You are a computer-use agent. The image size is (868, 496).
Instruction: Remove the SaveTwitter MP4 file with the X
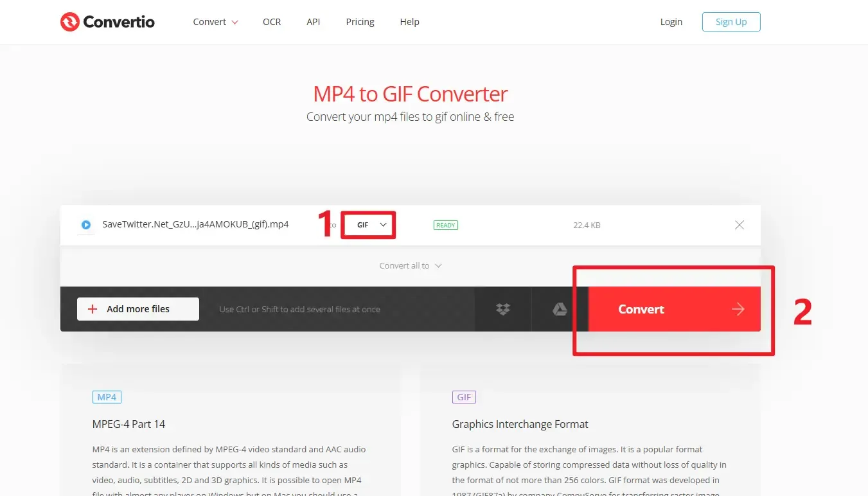click(739, 225)
